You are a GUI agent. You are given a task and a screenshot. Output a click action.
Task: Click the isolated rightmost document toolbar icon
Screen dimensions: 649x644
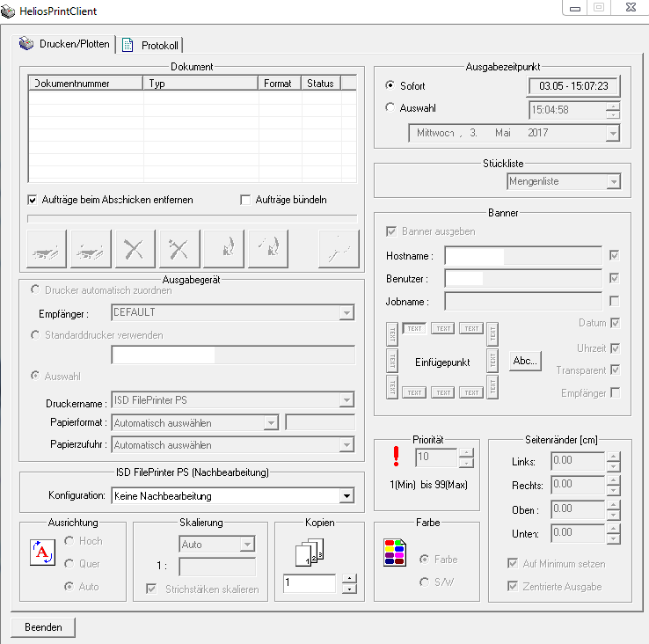[339, 250]
